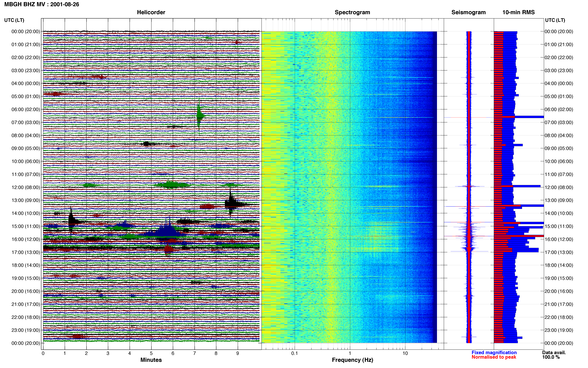588x368 pixels.
Task: Click the 'Normalised to peak' legend label
Action: [x=494, y=357]
